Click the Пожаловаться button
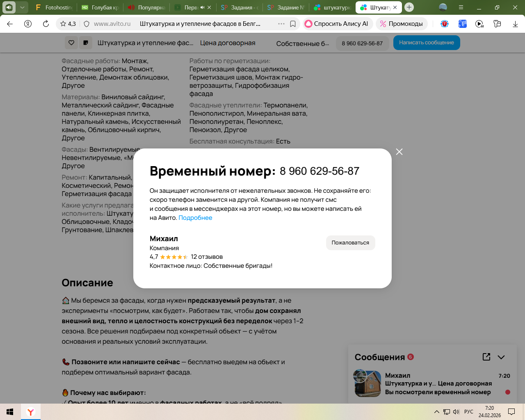The width and height of the screenshot is (525, 420). (x=350, y=243)
